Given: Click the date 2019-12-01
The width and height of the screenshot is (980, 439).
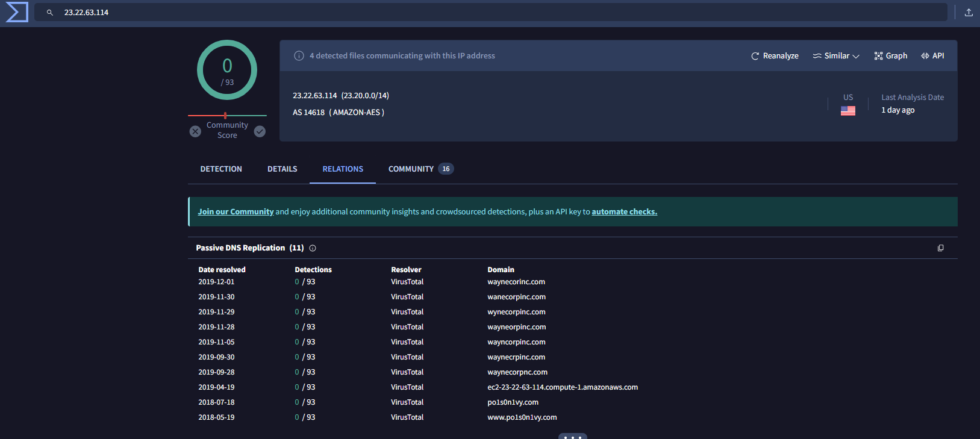Looking at the screenshot, I should click(216, 282).
